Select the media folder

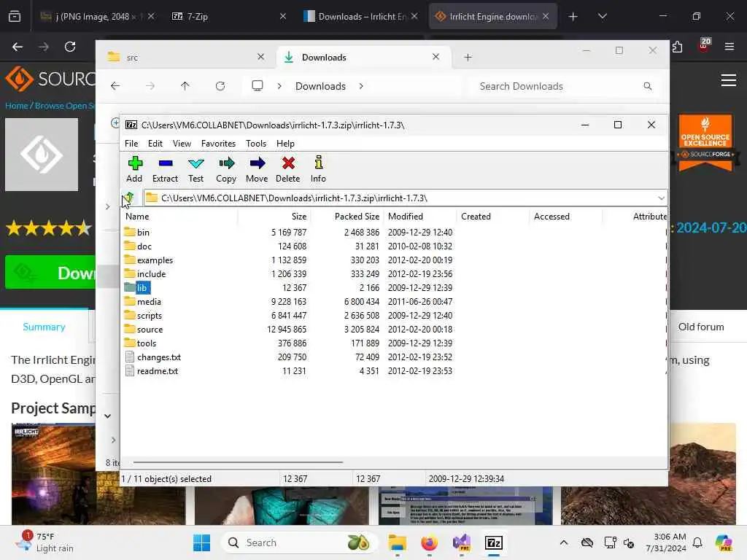point(149,301)
